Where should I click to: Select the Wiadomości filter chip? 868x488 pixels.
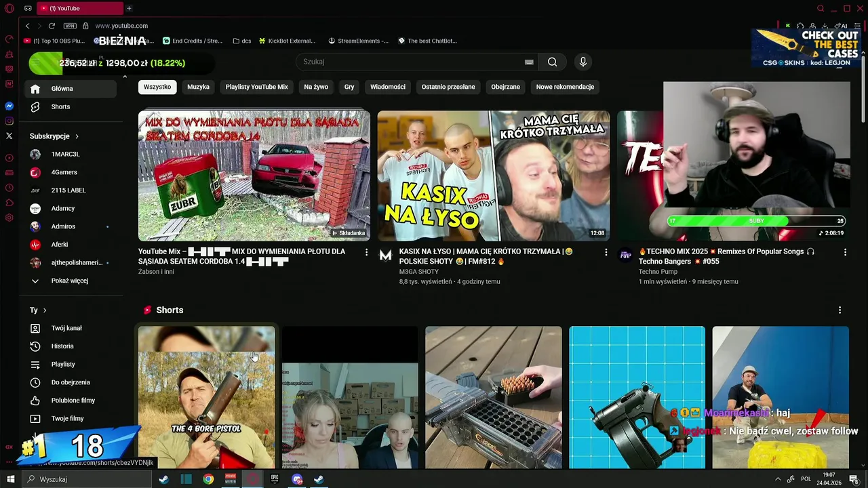click(388, 87)
